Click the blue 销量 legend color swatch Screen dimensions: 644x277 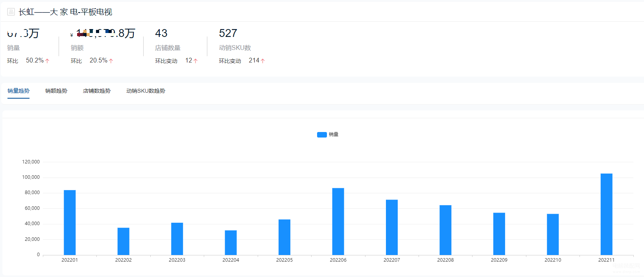click(322, 134)
